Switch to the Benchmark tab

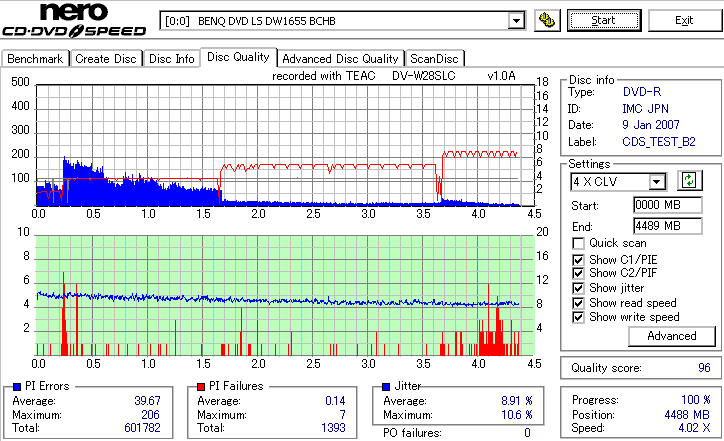point(35,59)
